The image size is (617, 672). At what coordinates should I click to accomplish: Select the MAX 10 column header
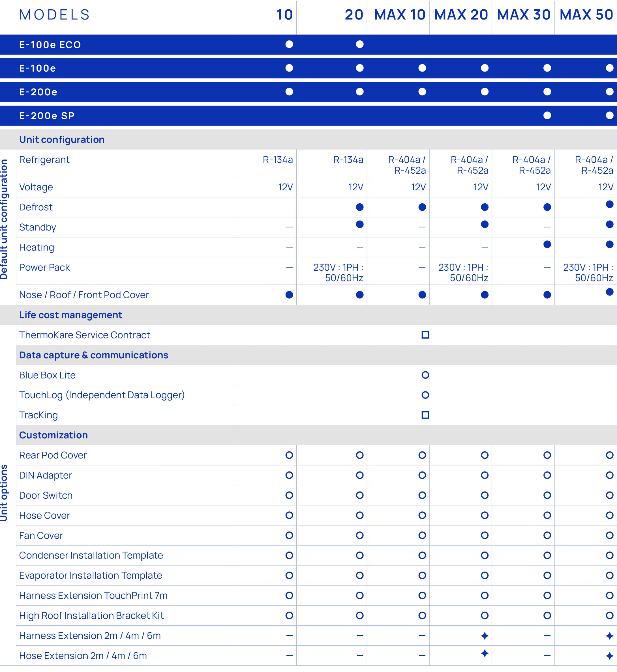coord(400,15)
